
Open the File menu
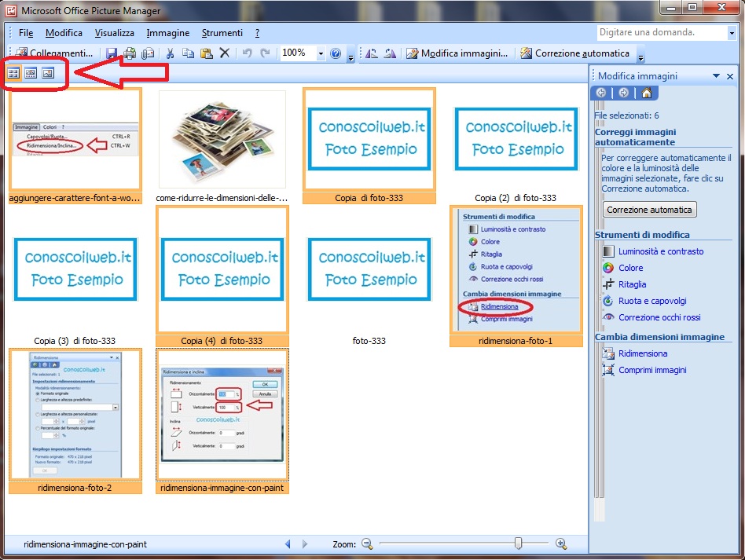pos(26,33)
